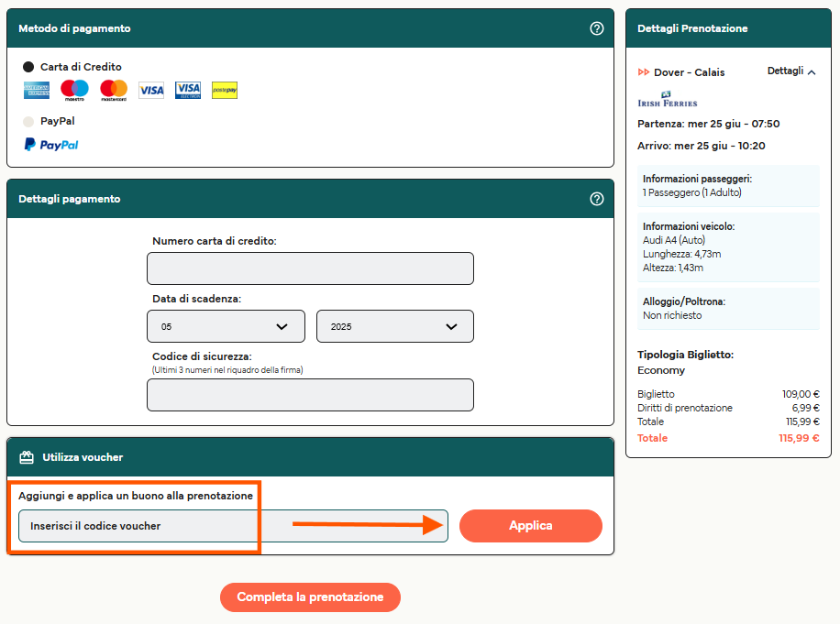This screenshot has height=624, width=840.
Task: Click the Visa Electron card logo
Action: [188, 90]
